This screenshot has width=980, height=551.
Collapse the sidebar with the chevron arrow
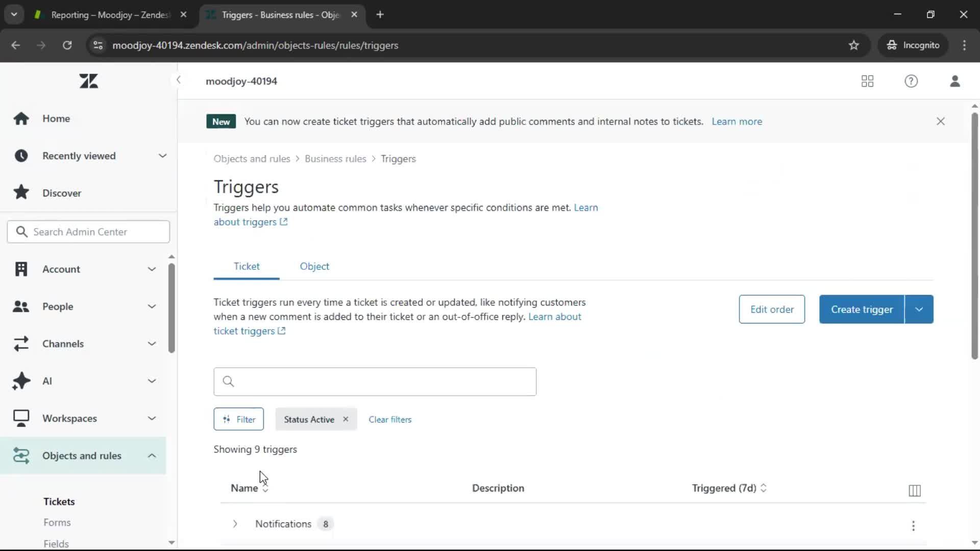pos(178,80)
